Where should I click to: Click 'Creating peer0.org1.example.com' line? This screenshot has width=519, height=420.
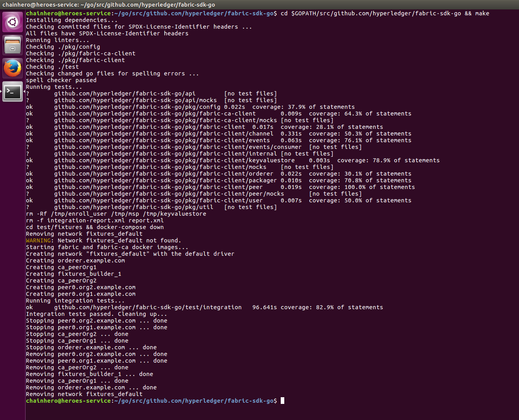tap(81, 294)
